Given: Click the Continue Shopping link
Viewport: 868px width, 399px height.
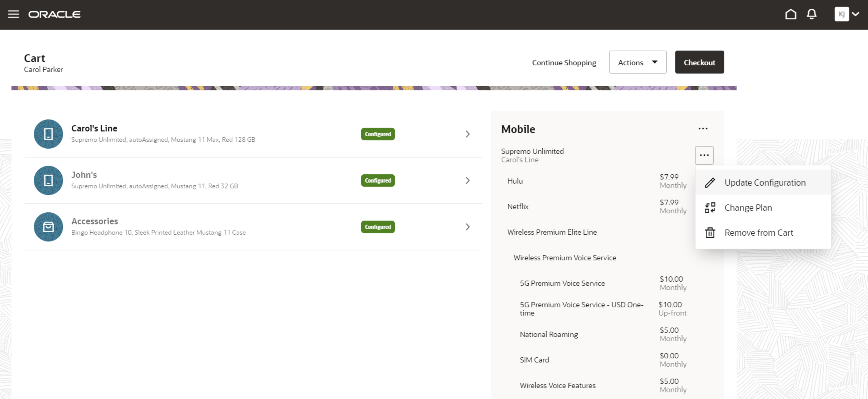Looking at the screenshot, I should pos(564,62).
